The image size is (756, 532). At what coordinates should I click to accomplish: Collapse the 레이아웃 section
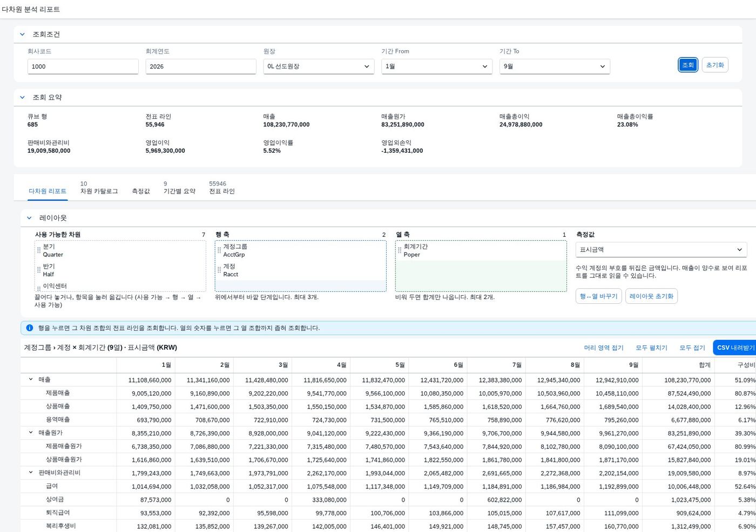click(29, 218)
